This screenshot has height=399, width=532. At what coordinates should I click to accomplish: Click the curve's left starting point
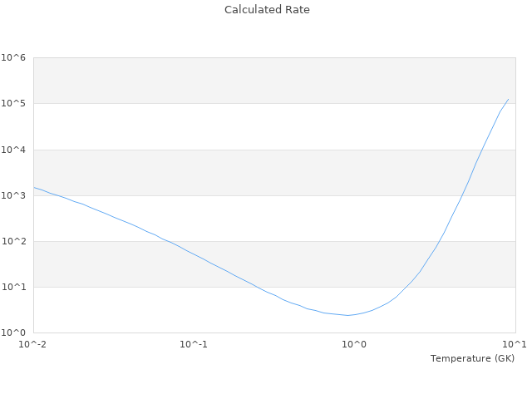[34, 187]
